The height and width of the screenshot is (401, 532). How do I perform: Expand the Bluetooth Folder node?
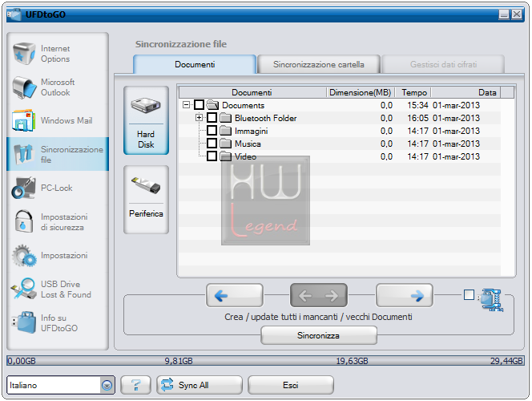pyautogui.click(x=199, y=118)
